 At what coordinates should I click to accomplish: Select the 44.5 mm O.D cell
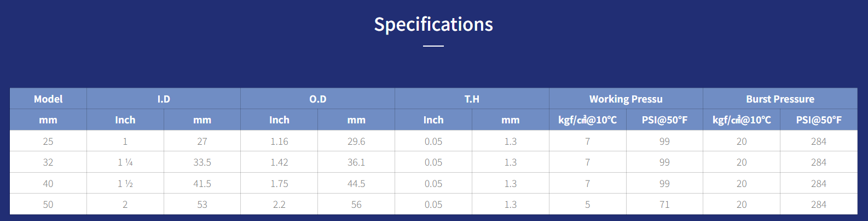356,183
